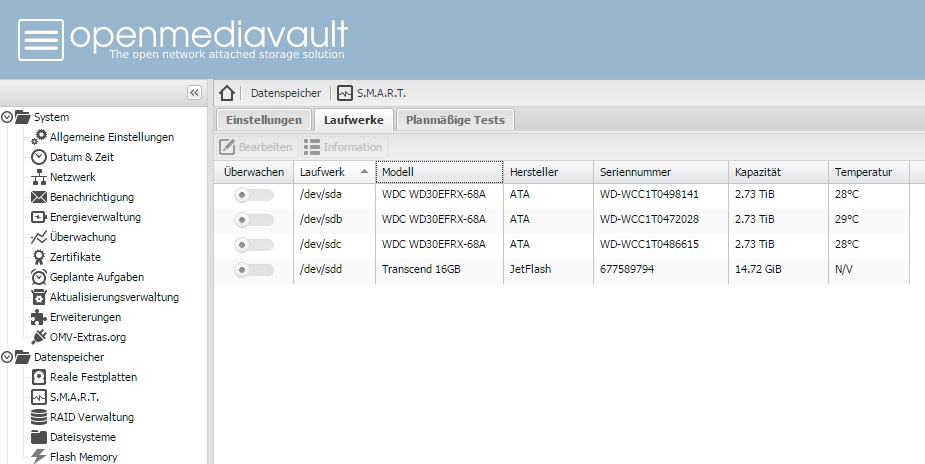Screen dimensions: 925x464
Task: Select the Energieverwaltung battery icon
Action: point(39,217)
